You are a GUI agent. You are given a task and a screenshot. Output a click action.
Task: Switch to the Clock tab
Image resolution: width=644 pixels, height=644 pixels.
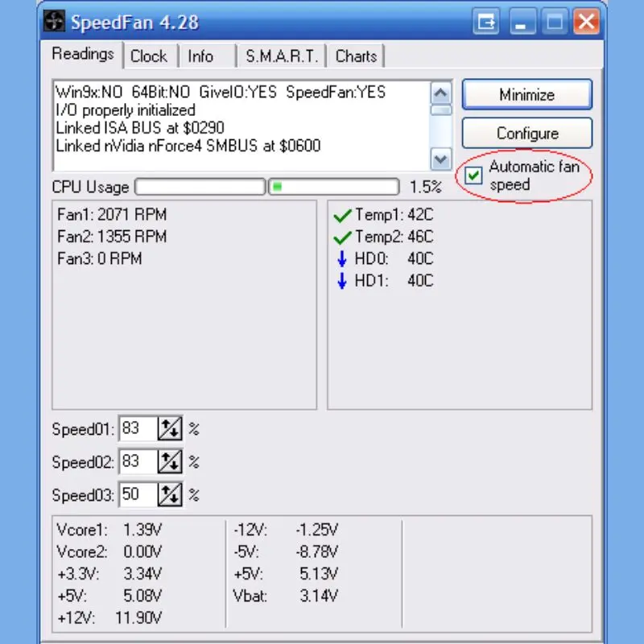coord(148,56)
